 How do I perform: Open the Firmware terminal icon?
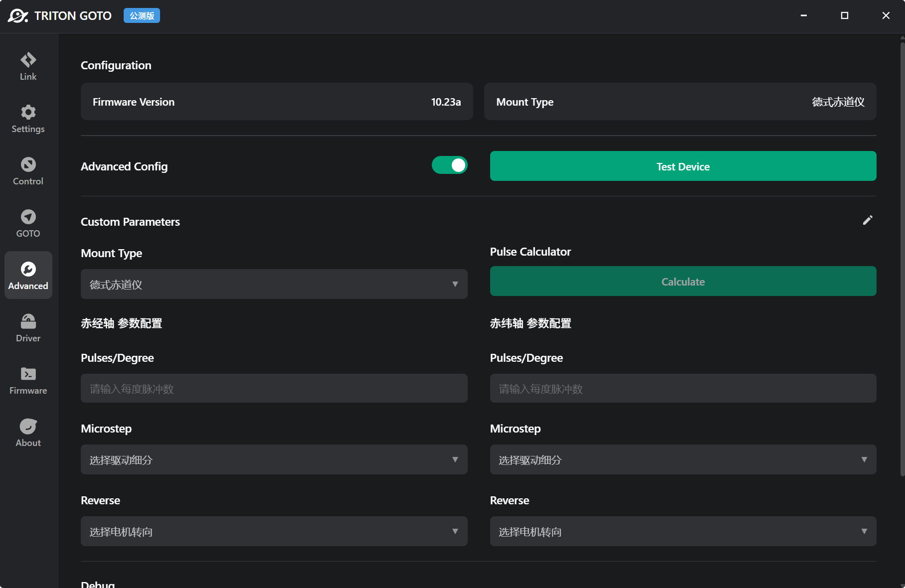[28, 380]
